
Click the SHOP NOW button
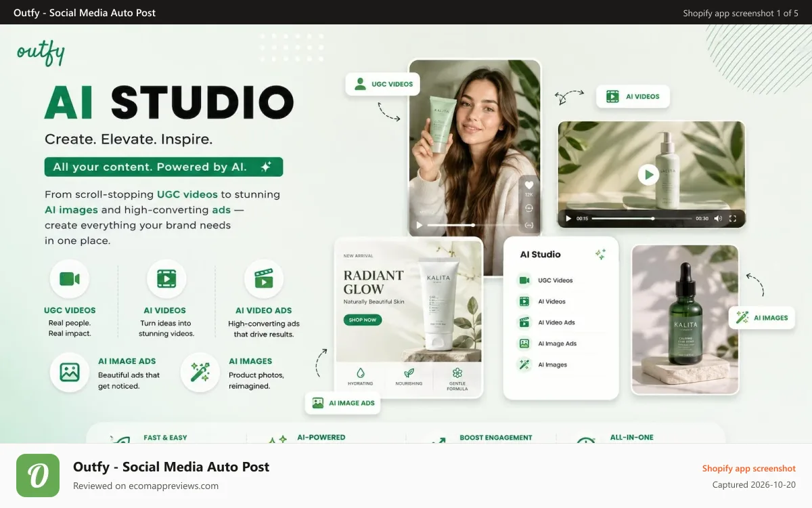[363, 320]
